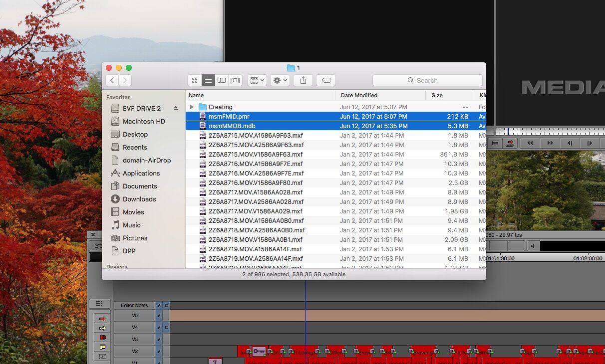
Task: Click the timeline timecode ruler at 01:01:30:00
Action: tap(500, 258)
